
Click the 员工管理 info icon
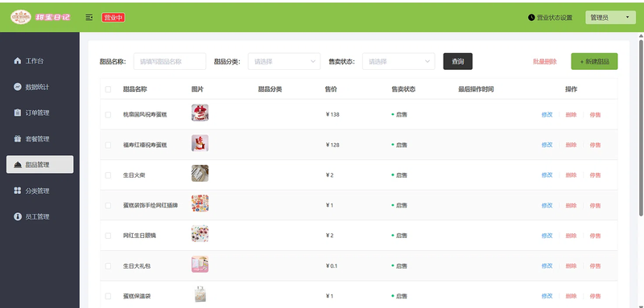[17, 216]
